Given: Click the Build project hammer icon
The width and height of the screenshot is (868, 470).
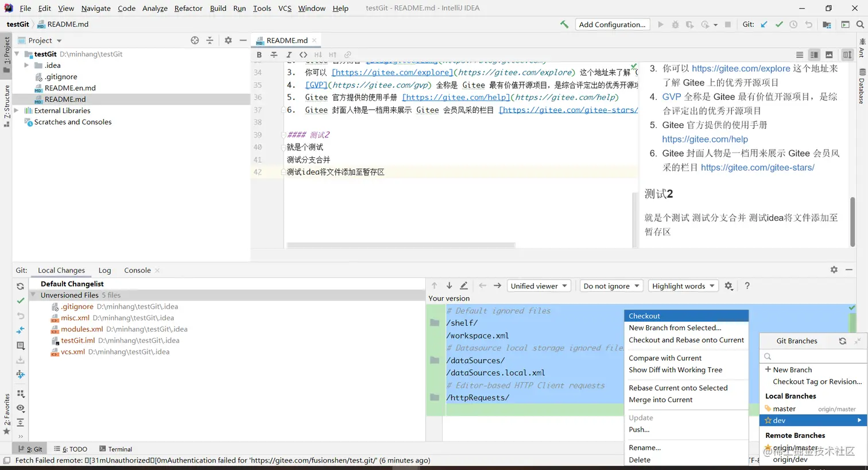Looking at the screenshot, I should pyautogui.click(x=564, y=24).
